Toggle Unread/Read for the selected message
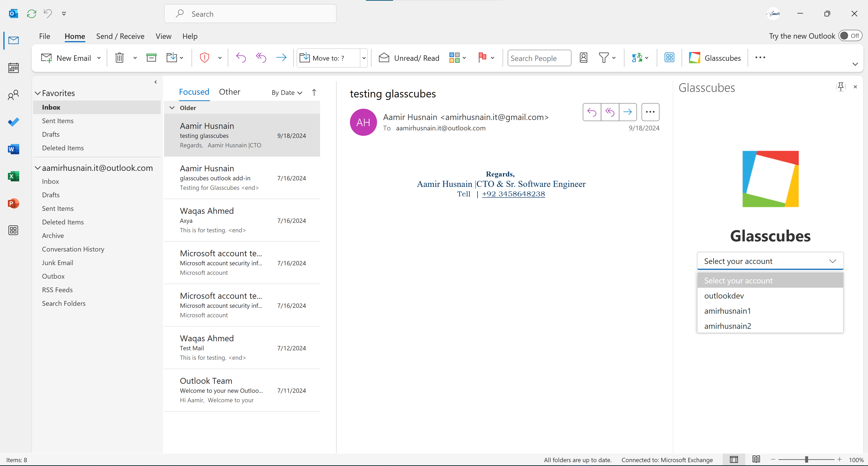The image size is (868, 466). pos(408,58)
